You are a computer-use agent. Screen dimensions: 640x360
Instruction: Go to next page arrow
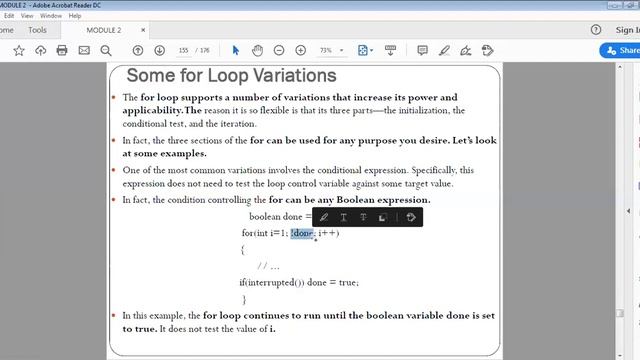(160, 50)
